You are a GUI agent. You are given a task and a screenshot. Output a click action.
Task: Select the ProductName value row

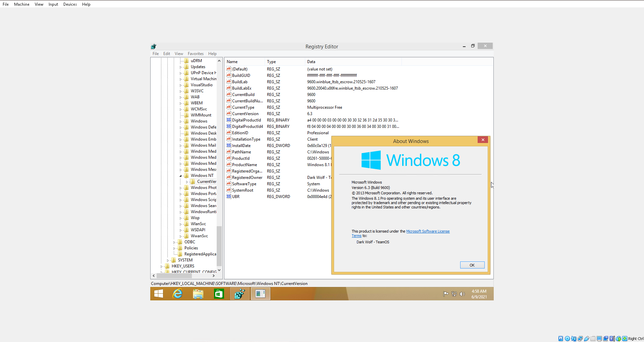click(278, 165)
